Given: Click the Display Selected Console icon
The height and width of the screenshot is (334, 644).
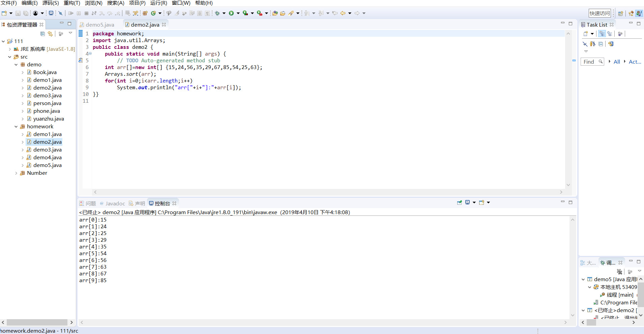Looking at the screenshot, I should pos(468,202).
